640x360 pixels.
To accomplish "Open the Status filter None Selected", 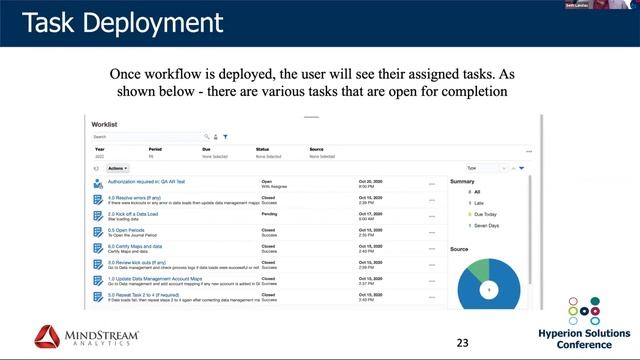I will point(269,156).
